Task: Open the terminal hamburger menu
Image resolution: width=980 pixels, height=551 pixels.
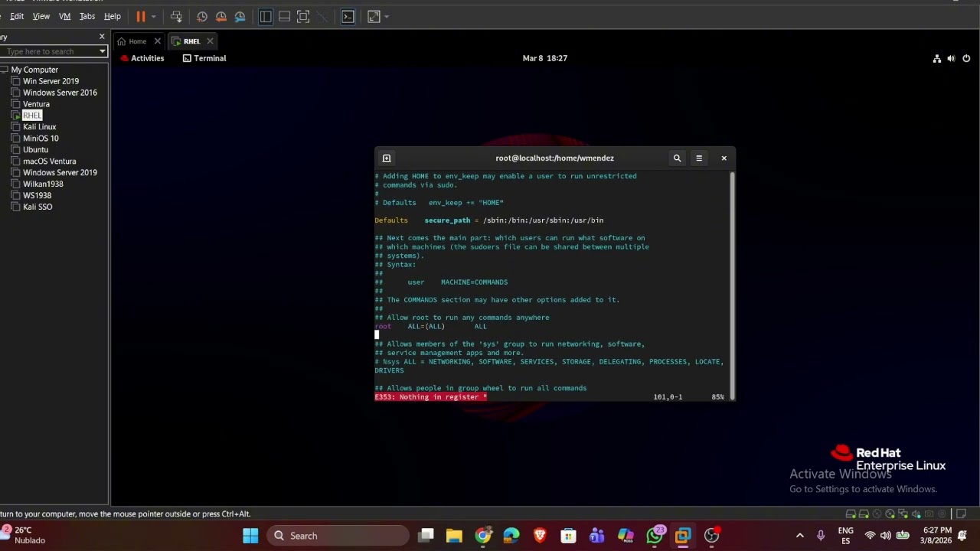Action: tap(699, 158)
